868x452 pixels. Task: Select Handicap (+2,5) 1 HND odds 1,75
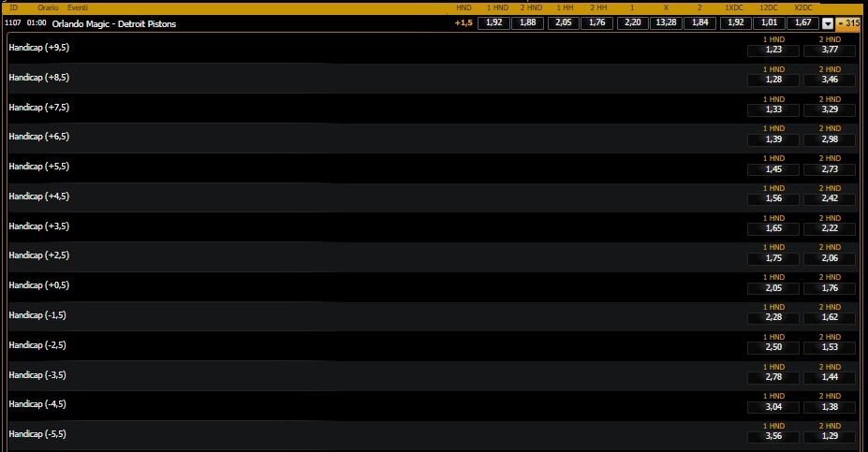coord(773,257)
